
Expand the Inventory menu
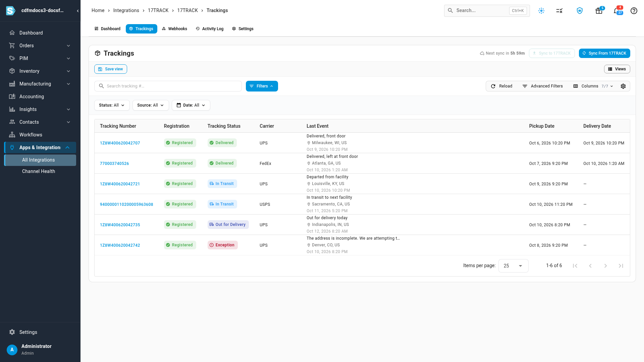click(40, 71)
